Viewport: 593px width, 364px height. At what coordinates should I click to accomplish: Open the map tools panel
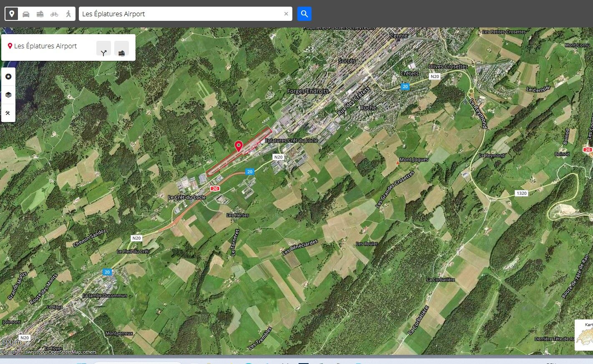click(x=8, y=113)
